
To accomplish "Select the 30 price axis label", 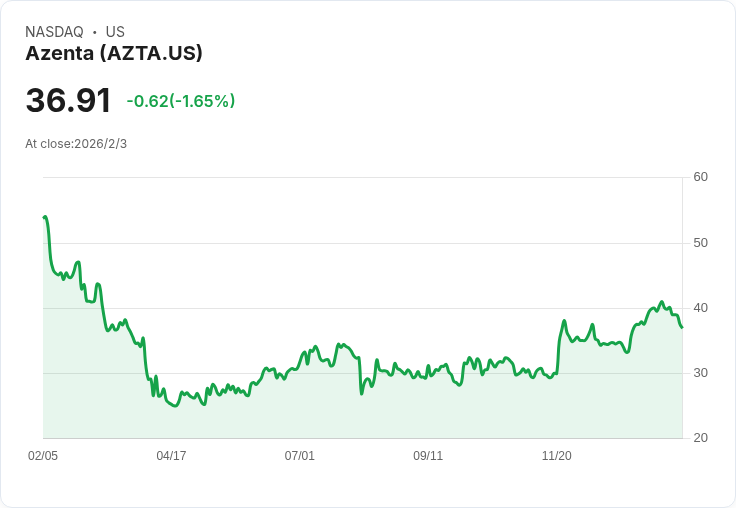I will tap(700, 373).
